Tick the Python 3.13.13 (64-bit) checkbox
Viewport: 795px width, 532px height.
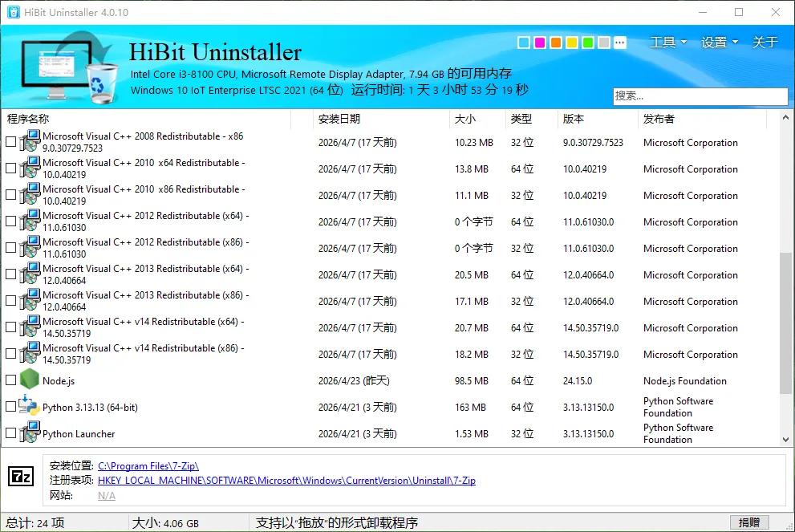(x=10, y=406)
